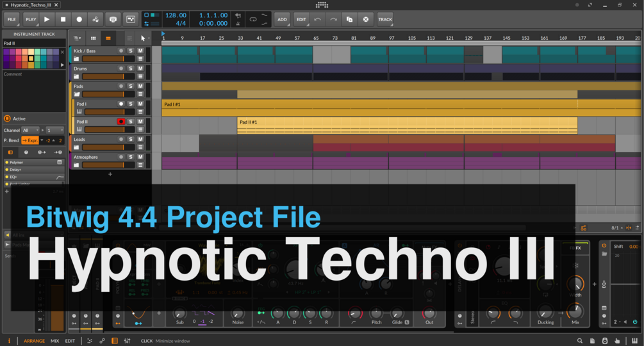Viewport: 644px width, 346px height.
Task: Open the Channel All dropdown
Action: [30, 130]
